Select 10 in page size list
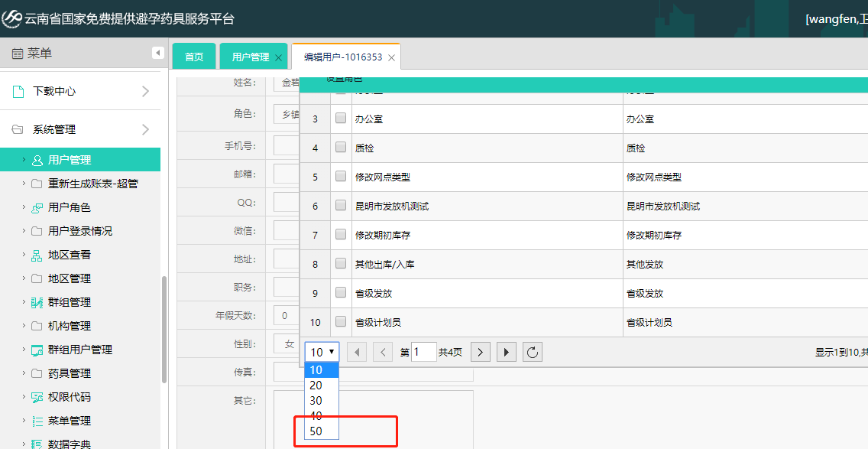 [x=322, y=370]
